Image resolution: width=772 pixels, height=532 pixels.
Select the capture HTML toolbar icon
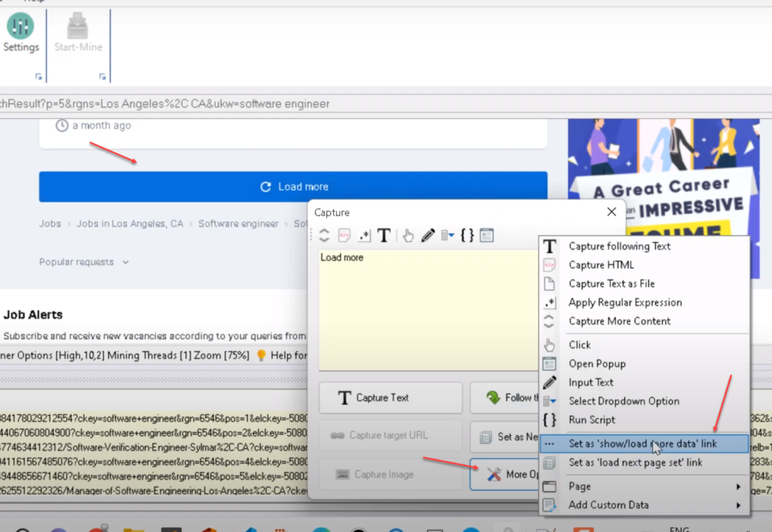coord(344,236)
